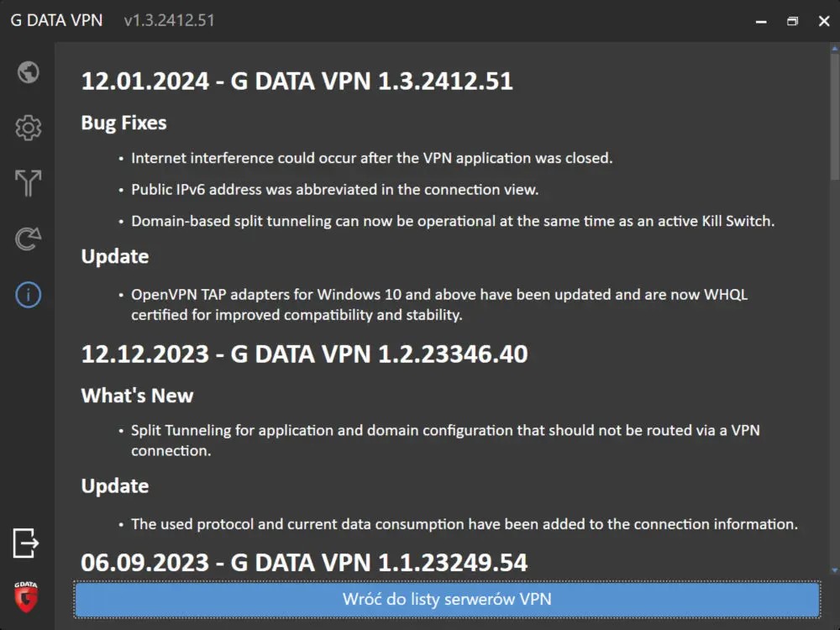Restore down the application window

click(792, 21)
